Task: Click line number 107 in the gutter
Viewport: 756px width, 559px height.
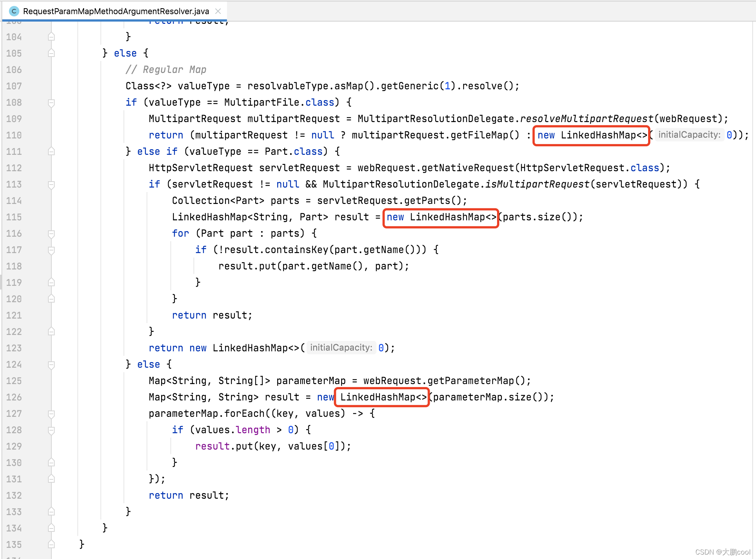Action: pos(14,86)
